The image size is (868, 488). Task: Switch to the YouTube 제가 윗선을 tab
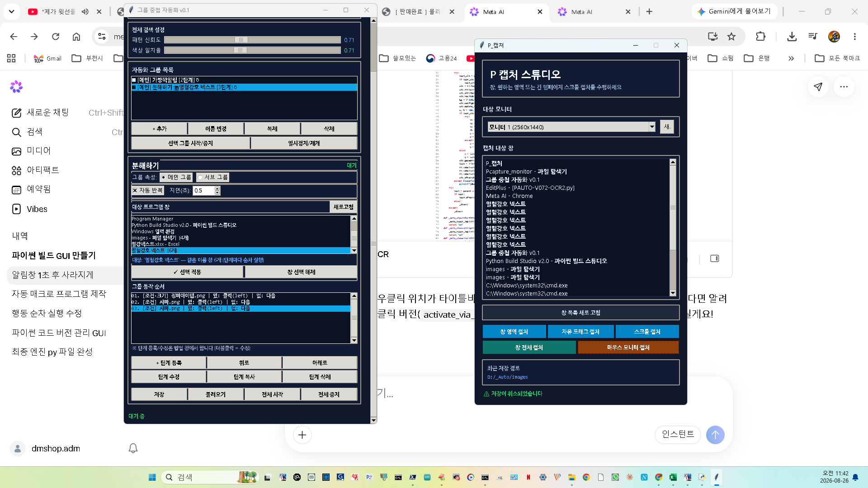pos(65,12)
